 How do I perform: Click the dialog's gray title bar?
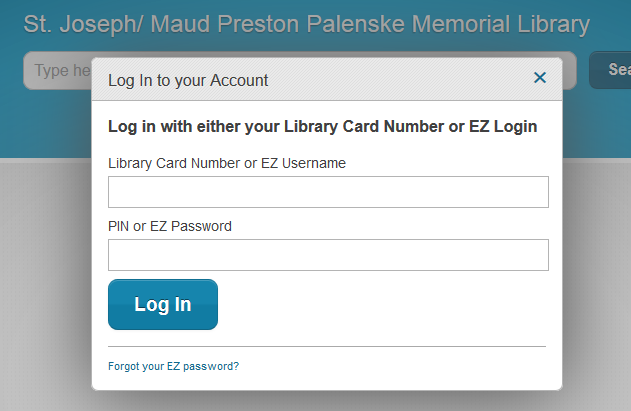[x=400, y=80]
